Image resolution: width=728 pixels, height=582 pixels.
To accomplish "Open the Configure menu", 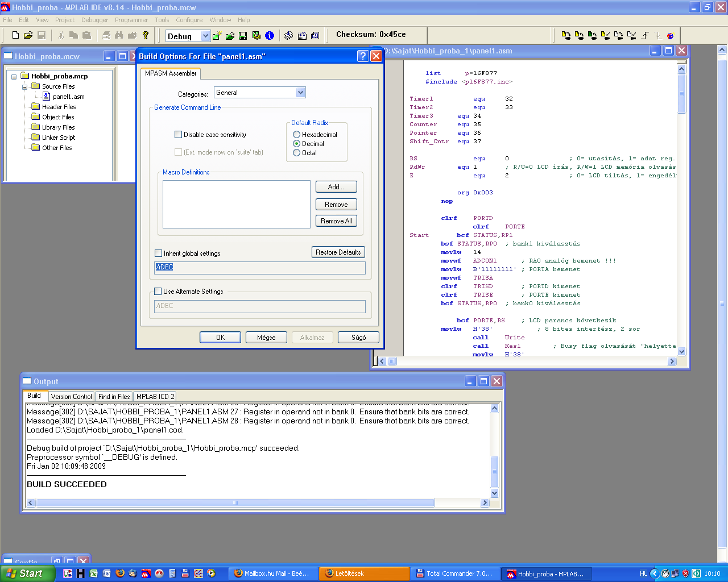I will click(x=189, y=20).
